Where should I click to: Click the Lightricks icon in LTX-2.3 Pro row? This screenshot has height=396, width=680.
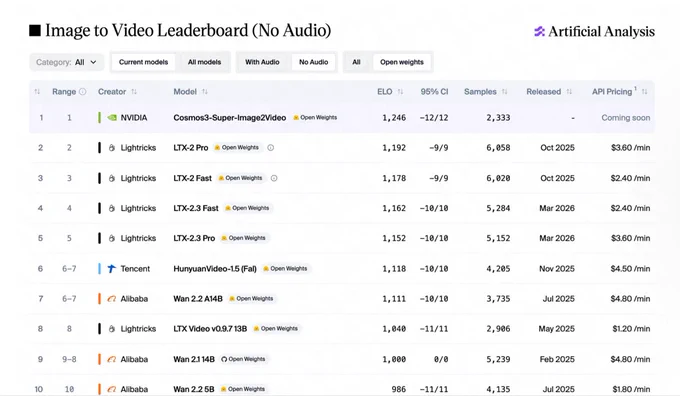point(112,238)
